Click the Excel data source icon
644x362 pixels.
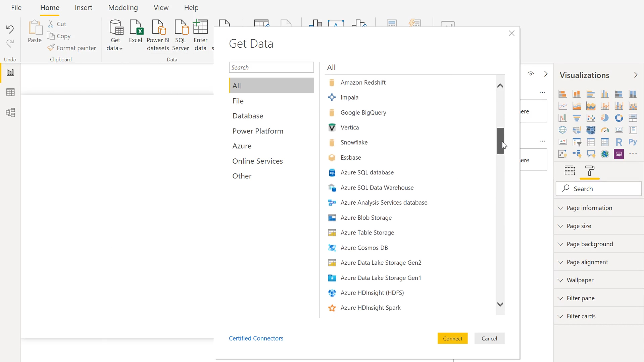pos(136,32)
